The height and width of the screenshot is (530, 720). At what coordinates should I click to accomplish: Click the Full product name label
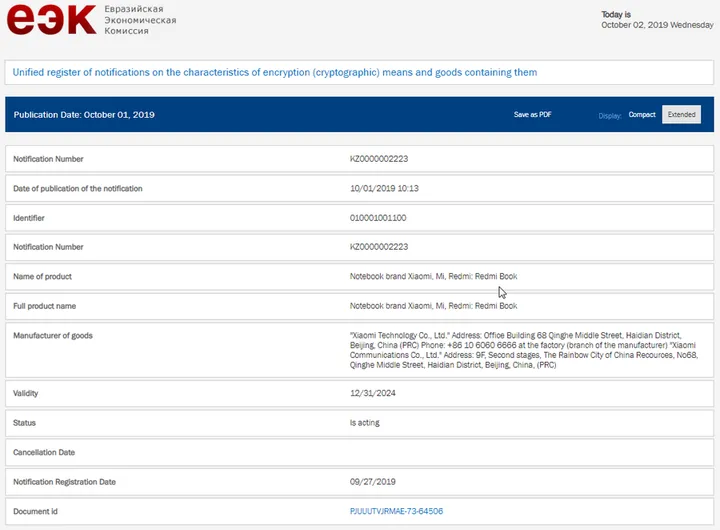click(45, 306)
